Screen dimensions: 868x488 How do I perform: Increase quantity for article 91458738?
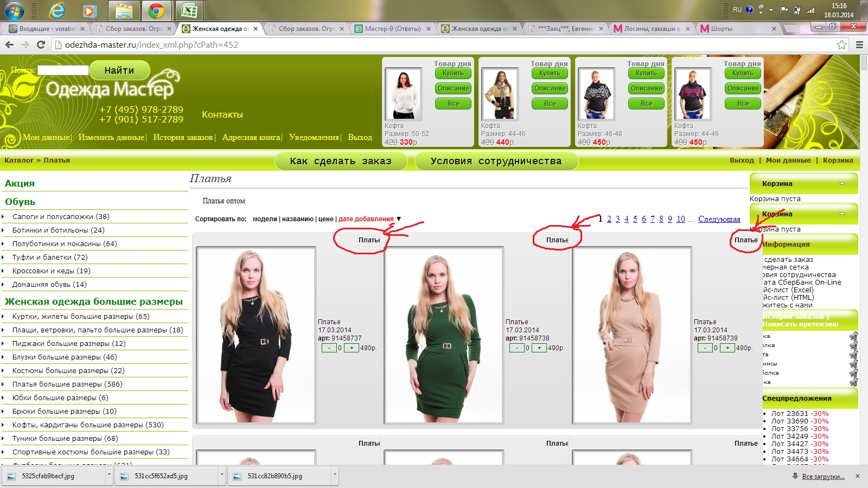539,348
